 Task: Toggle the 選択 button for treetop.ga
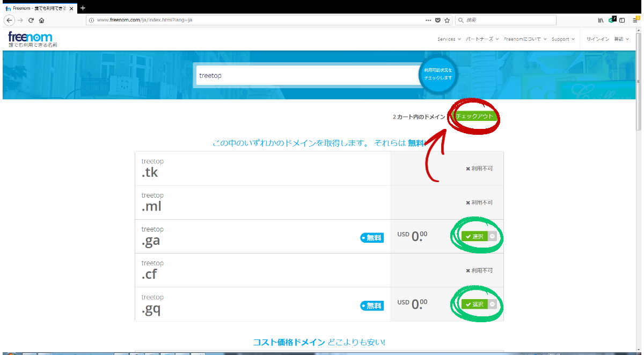(474, 236)
